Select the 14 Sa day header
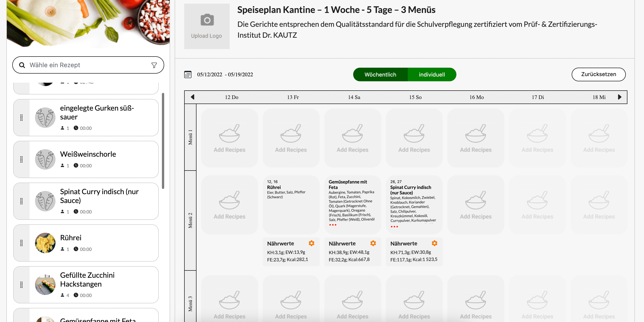The image size is (644, 322). coord(354,97)
